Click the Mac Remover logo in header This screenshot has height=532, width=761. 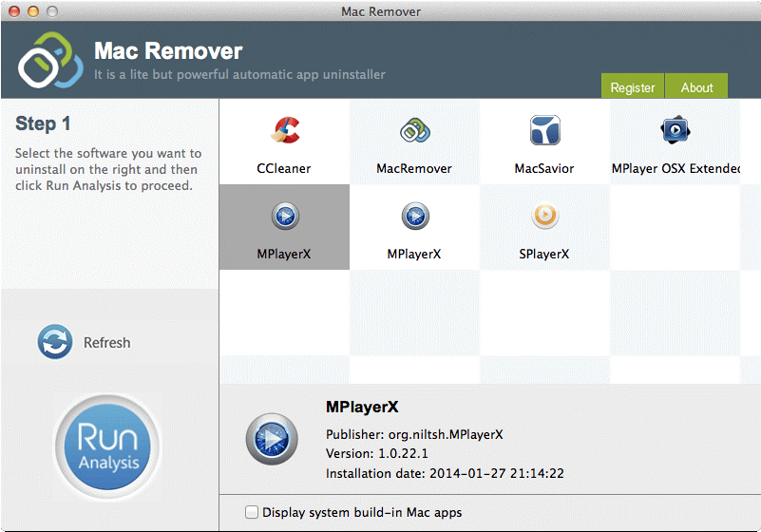point(49,60)
